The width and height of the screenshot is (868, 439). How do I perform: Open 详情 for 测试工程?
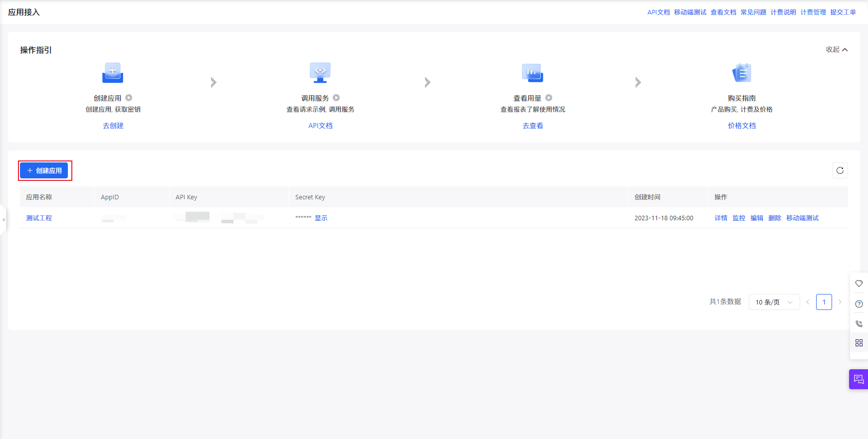click(721, 218)
